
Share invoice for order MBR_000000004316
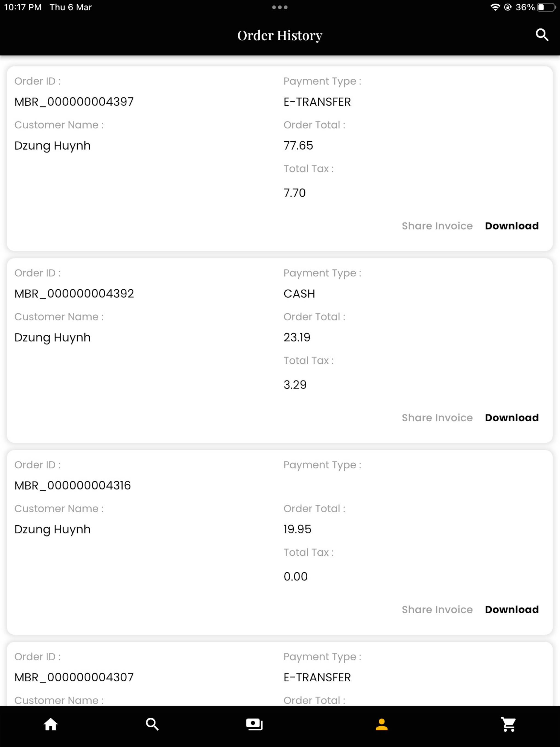point(437,609)
